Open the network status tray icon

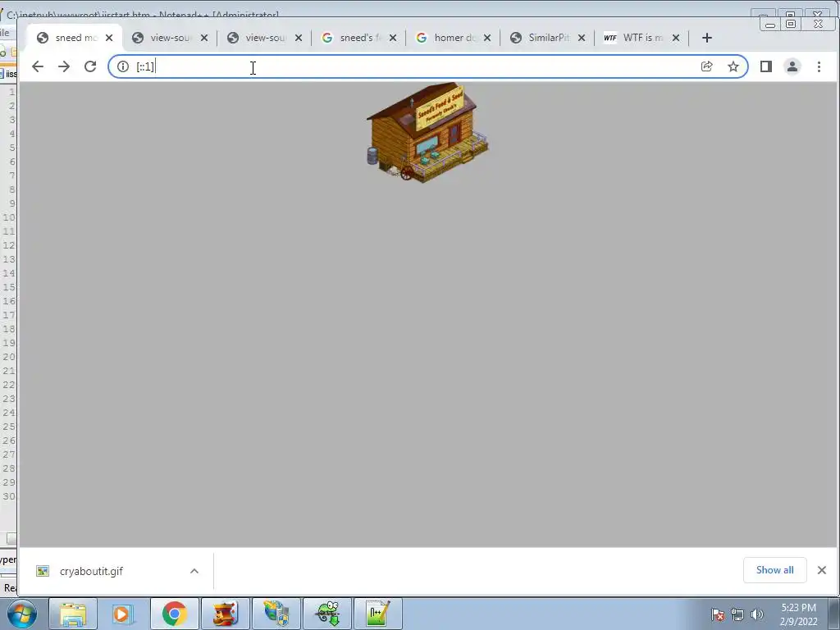point(737,614)
